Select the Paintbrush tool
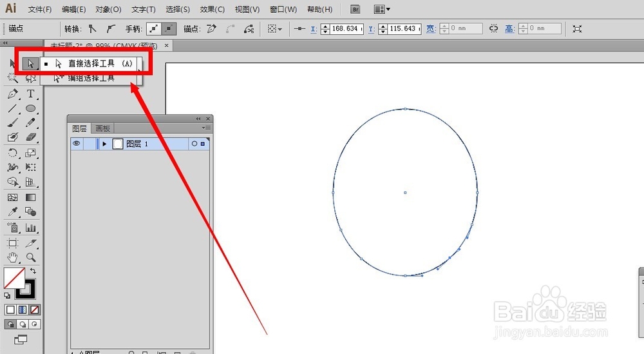Viewport: 644px width, 354px height. (13, 123)
